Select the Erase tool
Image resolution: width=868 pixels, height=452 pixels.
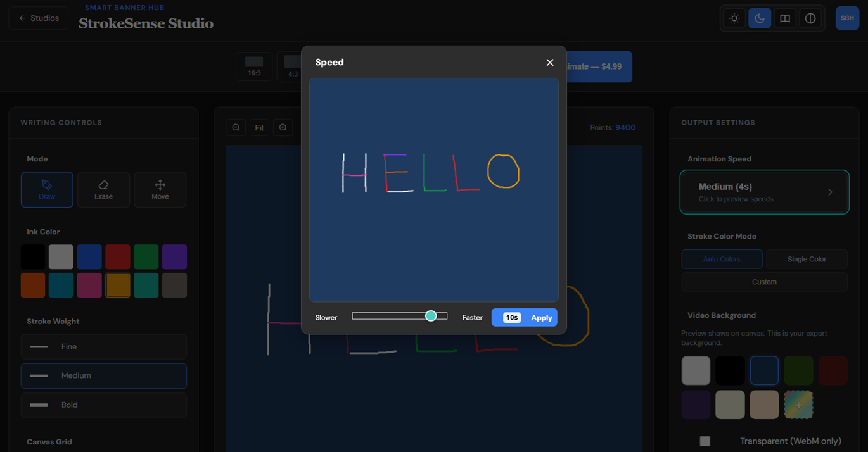103,189
